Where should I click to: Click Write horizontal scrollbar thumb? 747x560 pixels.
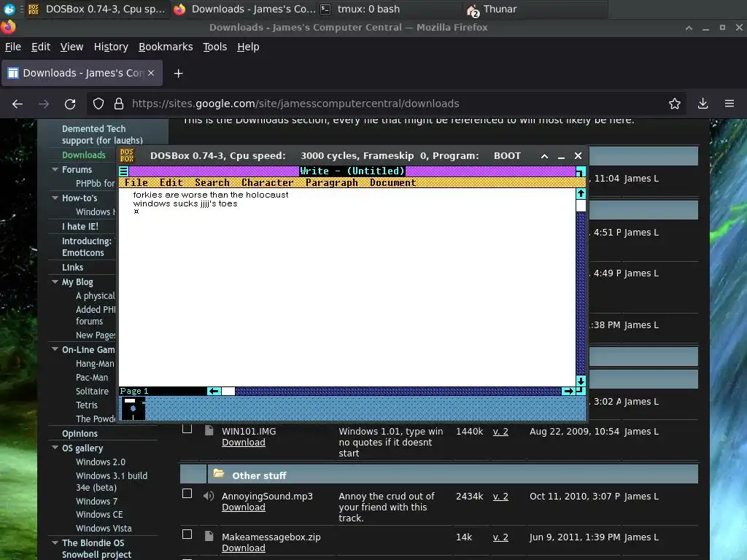point(228,391)
